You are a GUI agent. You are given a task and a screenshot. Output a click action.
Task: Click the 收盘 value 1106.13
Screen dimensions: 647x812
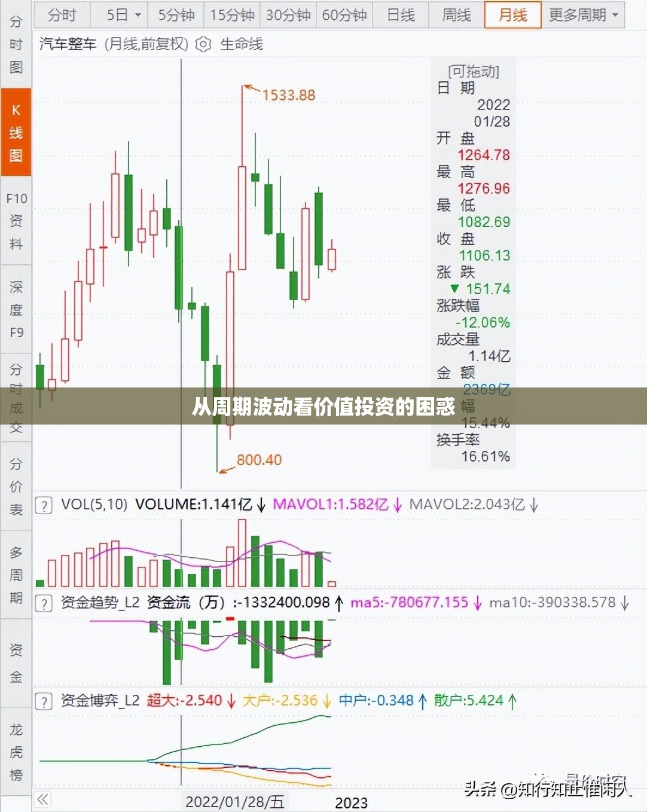(484, 255)
